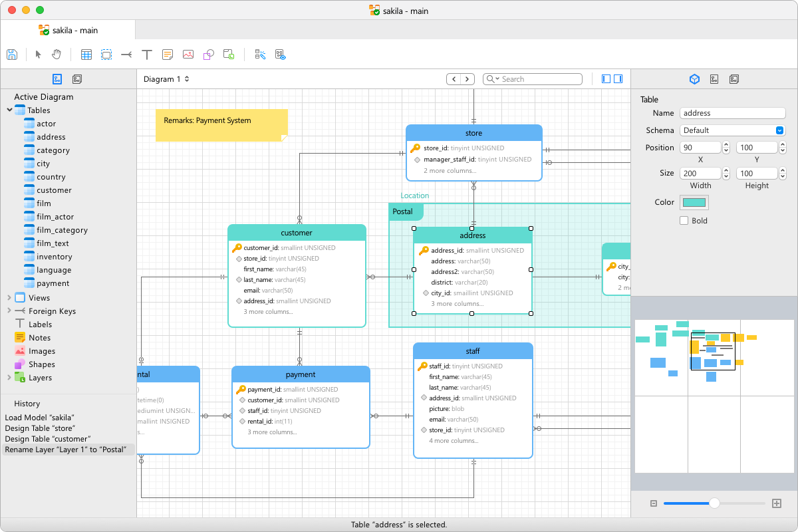Viewport: 798px width, 532px height.
Task: Adjust the zoom slider handle
Action: (x=714, y=503)
